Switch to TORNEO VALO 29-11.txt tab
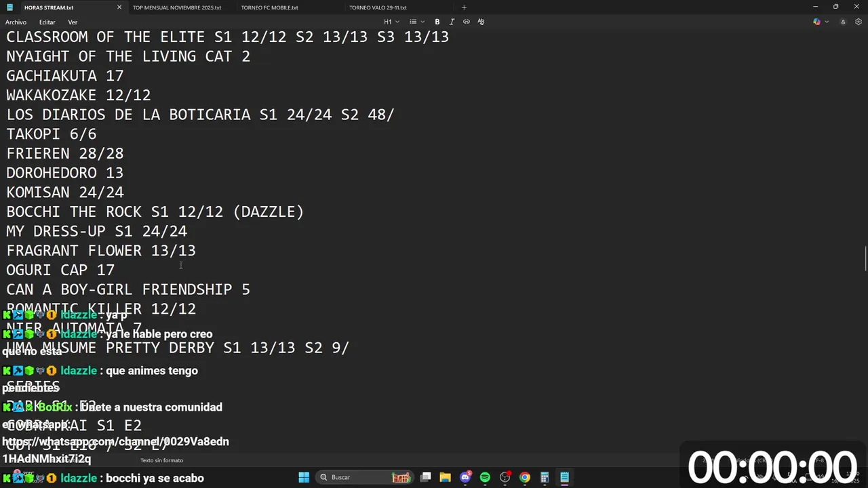Image resolution: width=868 pixels, height=488 pixels. click(x=378, y=7)
